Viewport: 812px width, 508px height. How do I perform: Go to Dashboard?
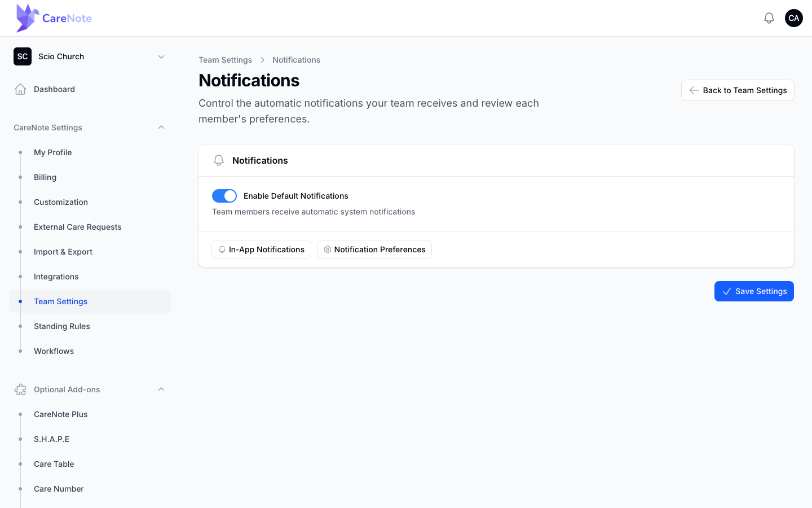(x=90, y=89)
